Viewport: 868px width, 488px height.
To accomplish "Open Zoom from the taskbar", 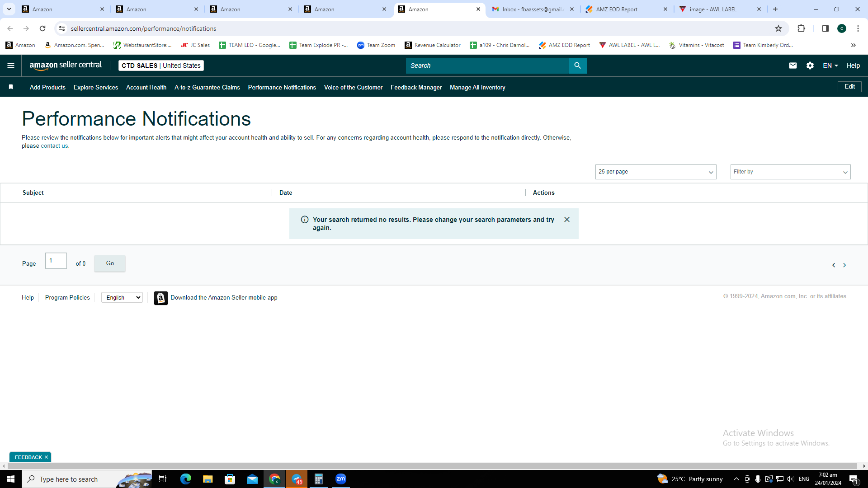I will click(x=341, y=479).
